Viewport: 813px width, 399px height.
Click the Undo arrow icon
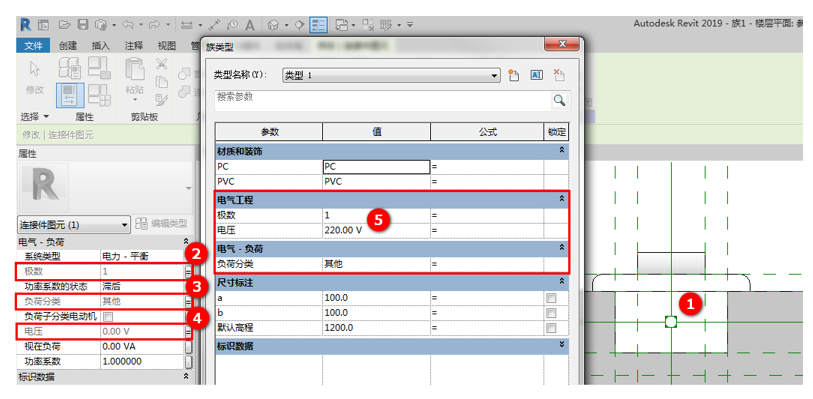click(128, 24)
